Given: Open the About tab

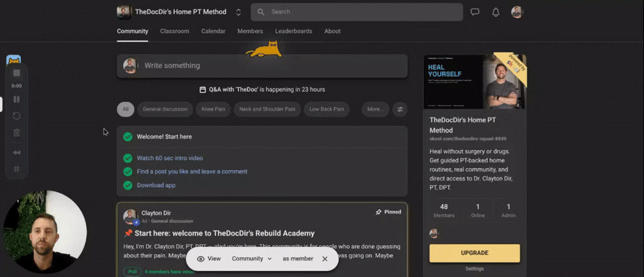Looking at the screenshot, I should point(332,31).
